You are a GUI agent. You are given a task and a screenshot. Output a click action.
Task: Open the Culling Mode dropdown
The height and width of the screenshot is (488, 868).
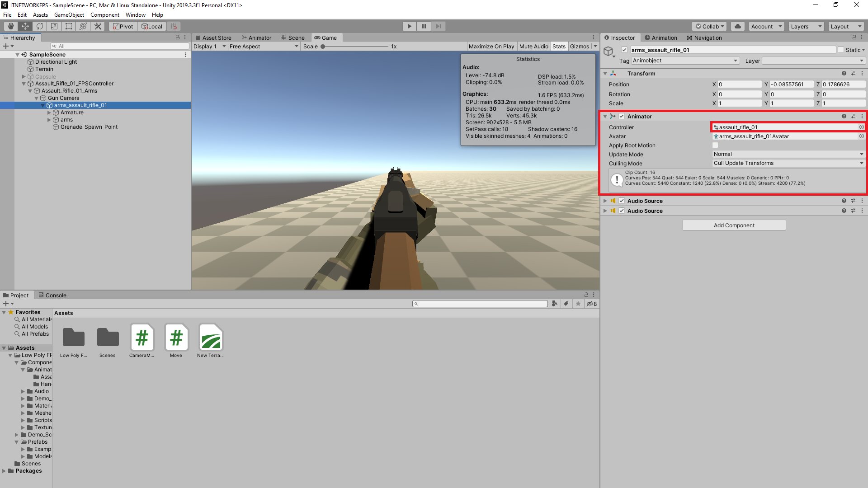788,163
